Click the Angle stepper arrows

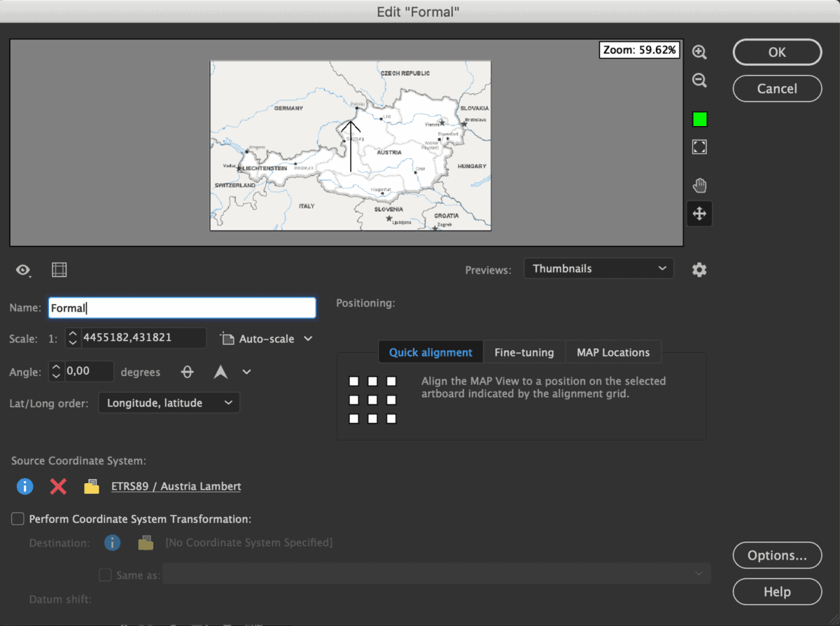click(x=57, y=372)
